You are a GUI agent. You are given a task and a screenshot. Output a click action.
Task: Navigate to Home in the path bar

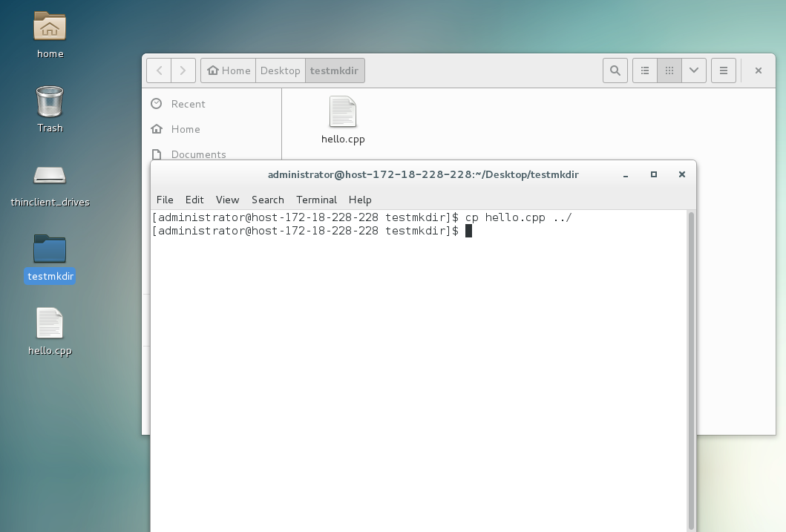(x=229, y=70)
